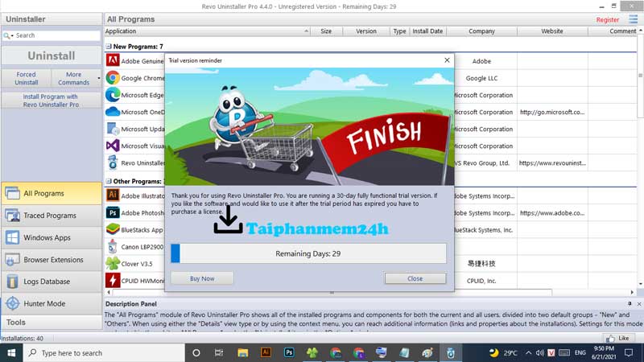The image size is (644, 362).
Task: Open the Windows Apps module
Action: tap(52, 237)
